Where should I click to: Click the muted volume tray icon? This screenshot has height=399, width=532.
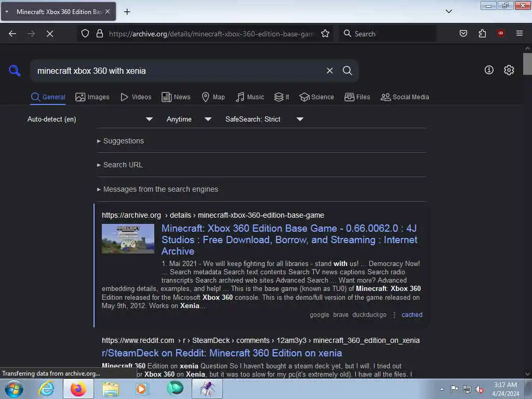pos(480,390)
